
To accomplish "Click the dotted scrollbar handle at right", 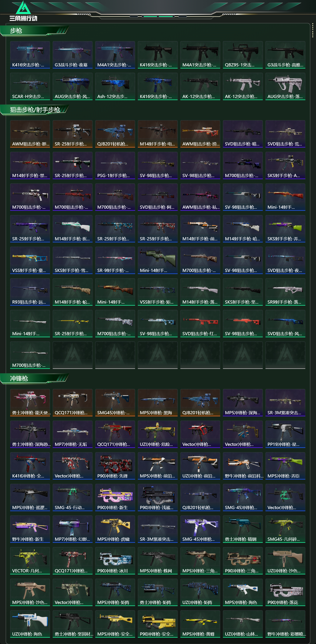I will click(312, 31).
